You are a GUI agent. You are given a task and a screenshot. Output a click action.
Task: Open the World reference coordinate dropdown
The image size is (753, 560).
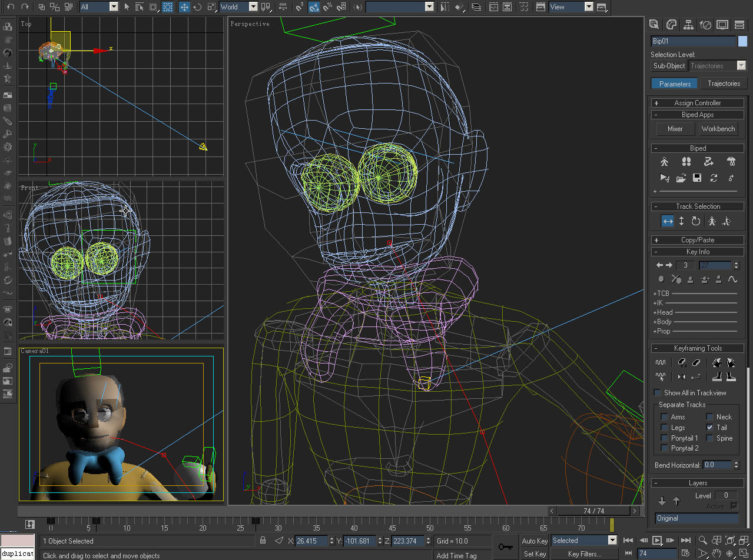[253, 7]
